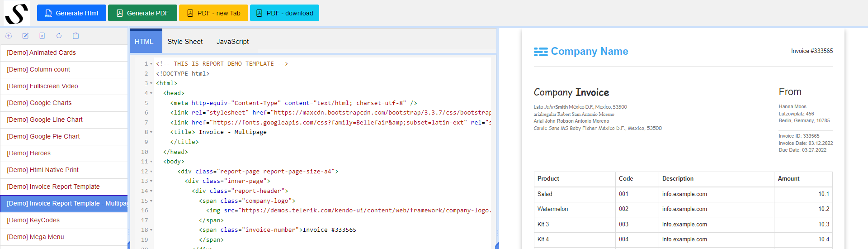Screen dimensions: 868x249
Task: Collapse the body fold arrow on line 11
Action: (x=151, y=162)
